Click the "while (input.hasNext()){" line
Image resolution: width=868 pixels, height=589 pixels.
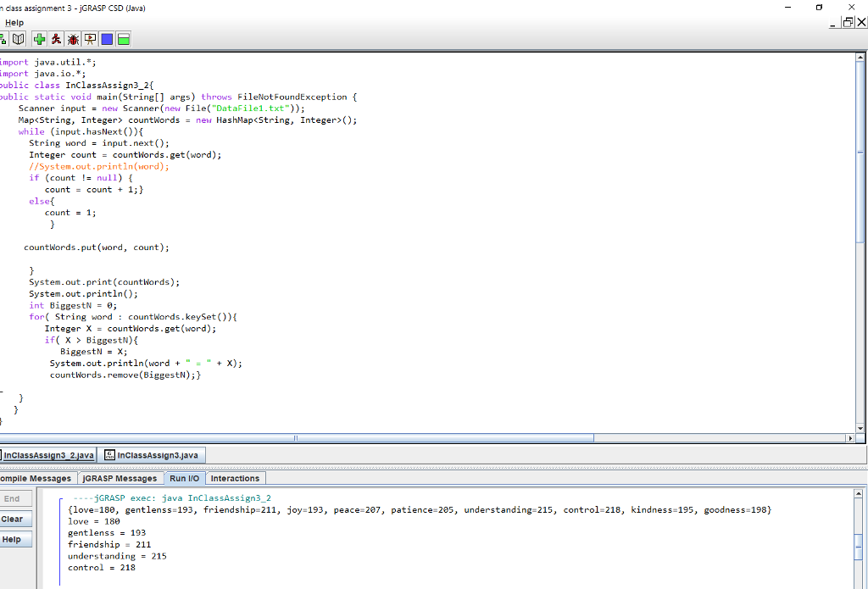(81, 131)
